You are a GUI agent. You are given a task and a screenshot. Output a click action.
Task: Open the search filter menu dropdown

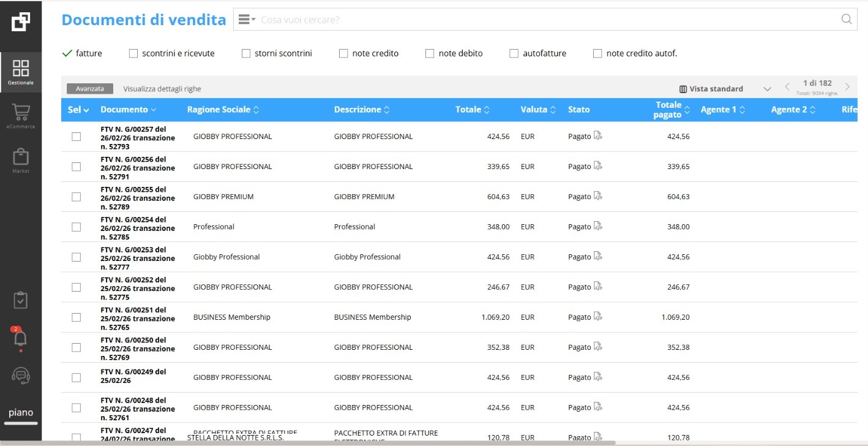(247, 20)
